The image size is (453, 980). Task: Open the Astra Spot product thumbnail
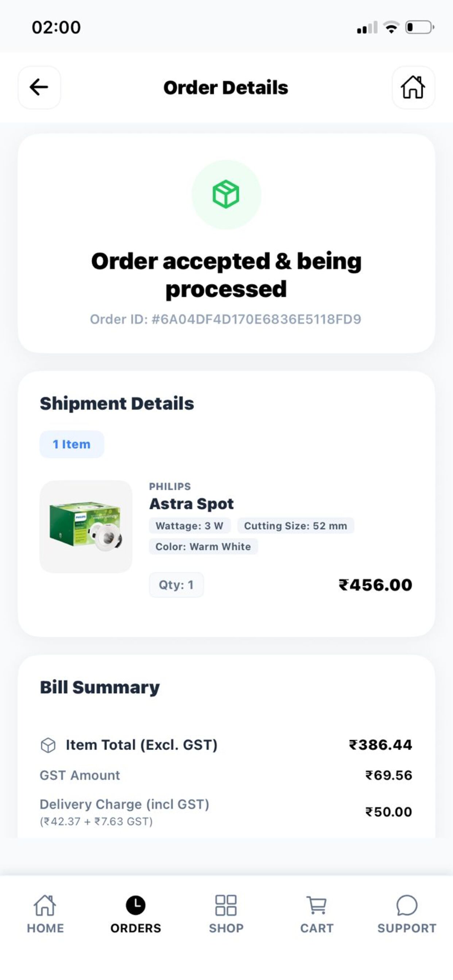pos(86,526)
